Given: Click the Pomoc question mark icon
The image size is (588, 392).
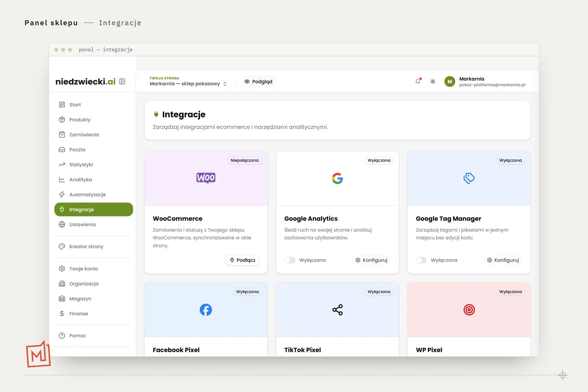Looking at the screenshot, I should click(62, 336).
